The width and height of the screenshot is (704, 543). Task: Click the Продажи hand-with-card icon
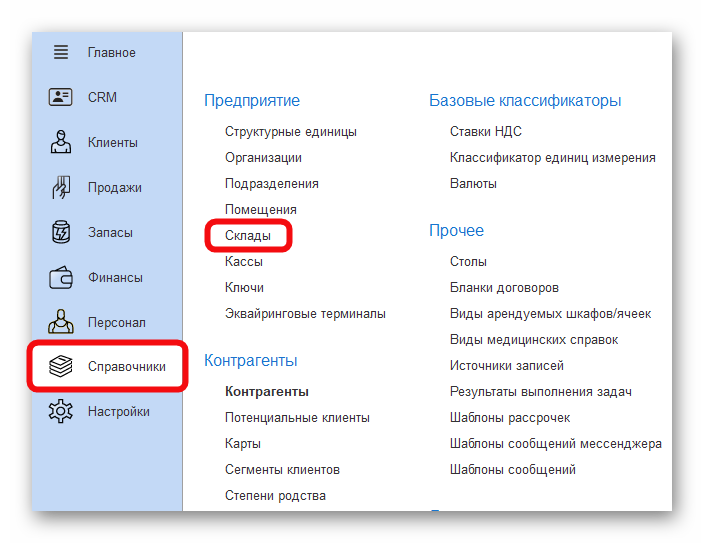tap(61, 187)
